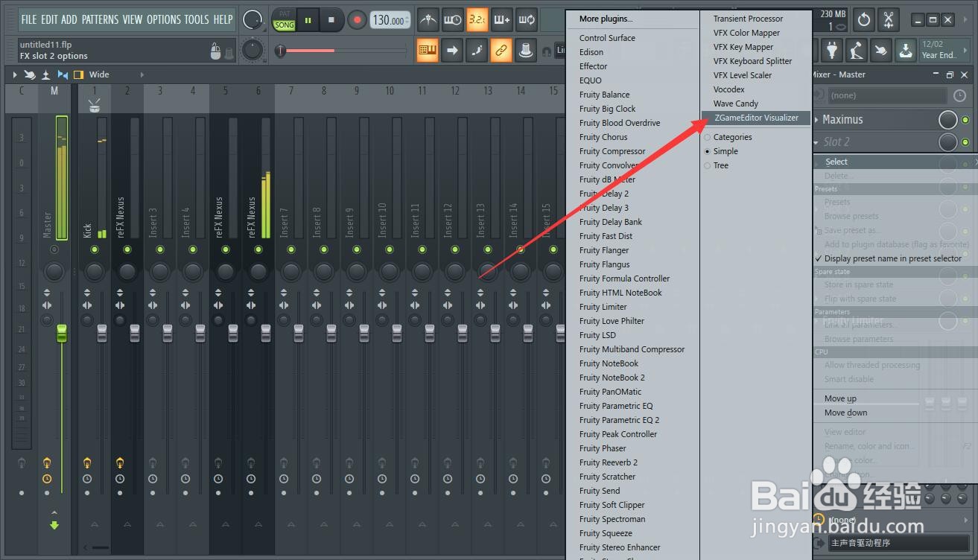Image resolution: width=978 pixels, height=560 pixels.
Task: Click the latency clock icon under Master track
Action: coord(47,479)
